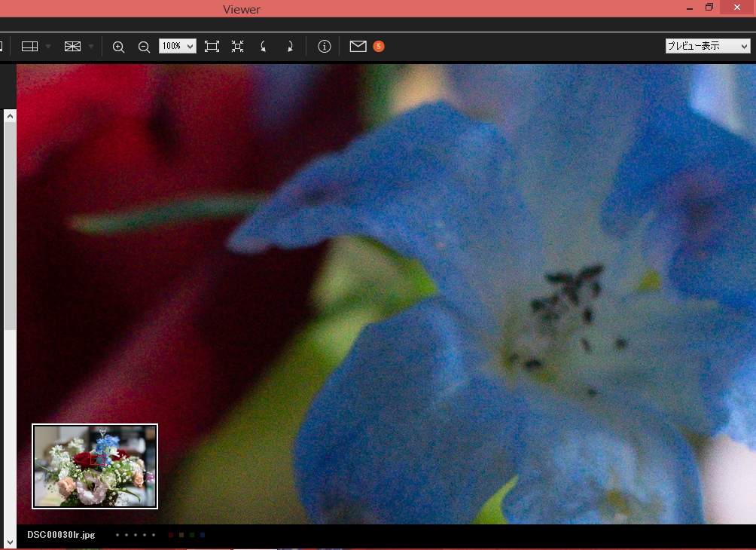Click the first rating dot in status bar
This screenshot has height=550, width=756.
coord(117,535)
